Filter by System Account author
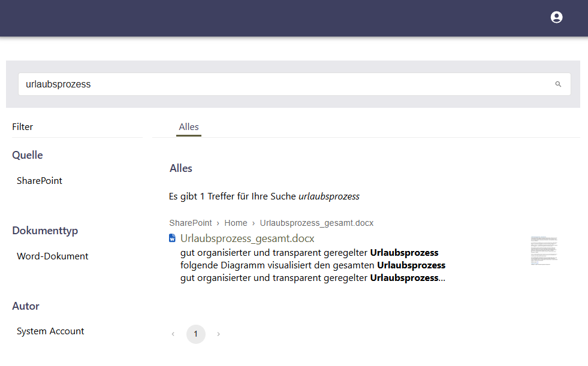Screen dimensions: 588x366 tap(50, 331)
